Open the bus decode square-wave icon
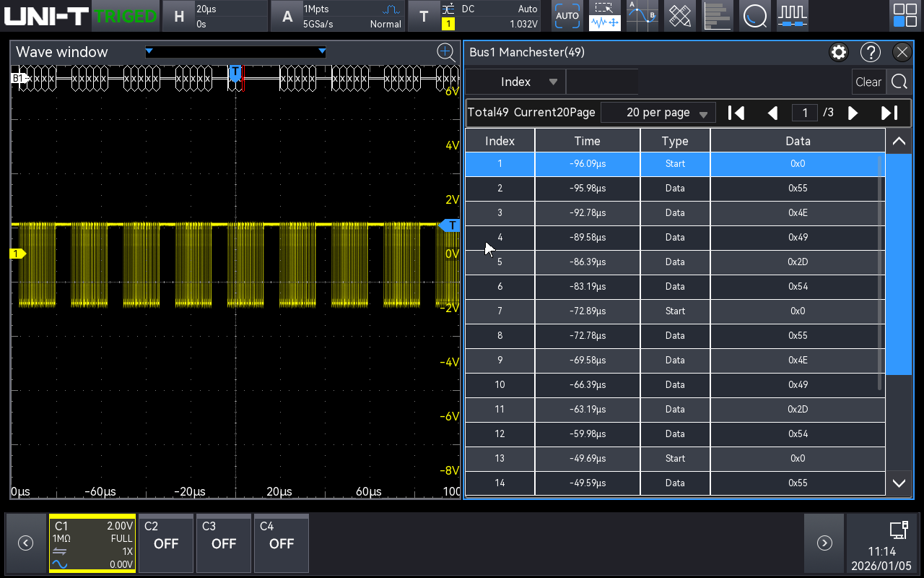Image resolution: width=924 pixels, height=578 pixels. click(x=793, y=16)
